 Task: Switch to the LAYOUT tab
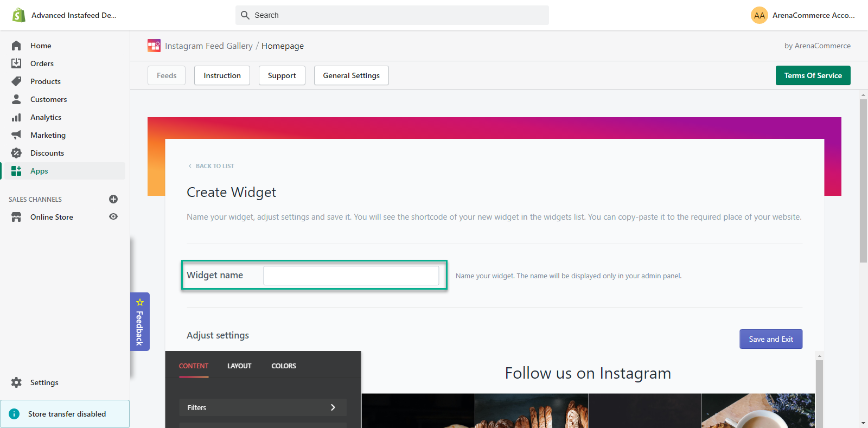click(x=239, y=366)
